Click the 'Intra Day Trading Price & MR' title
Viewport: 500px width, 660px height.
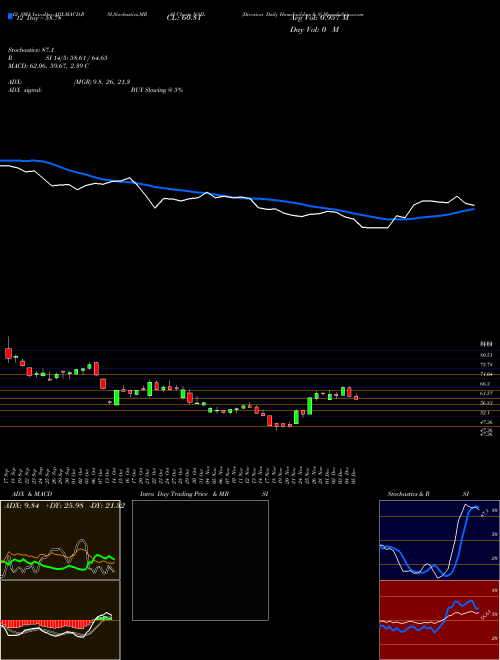184,494
